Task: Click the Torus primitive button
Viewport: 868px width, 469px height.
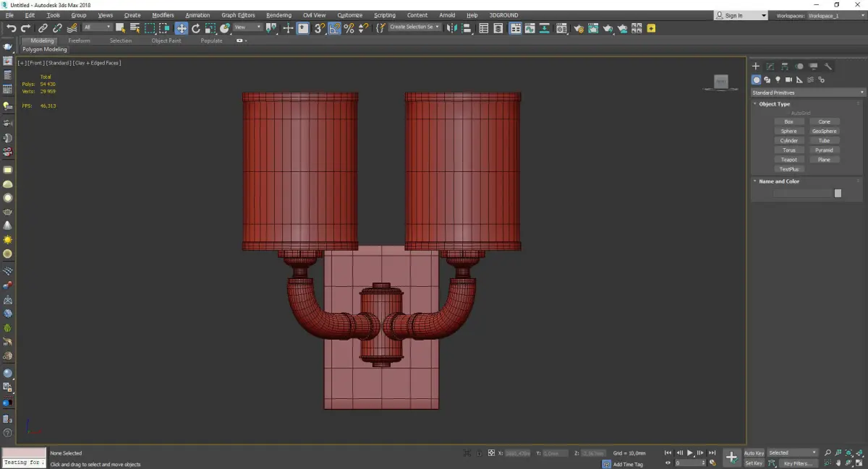Action: point(788,150)
